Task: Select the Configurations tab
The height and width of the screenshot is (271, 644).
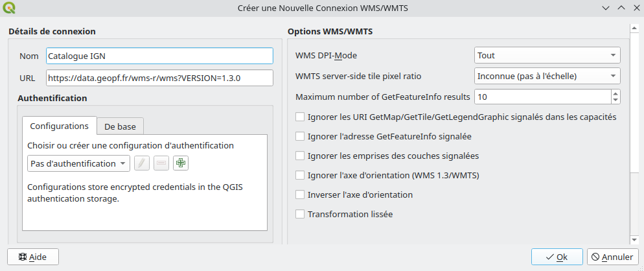Action: 59,126
